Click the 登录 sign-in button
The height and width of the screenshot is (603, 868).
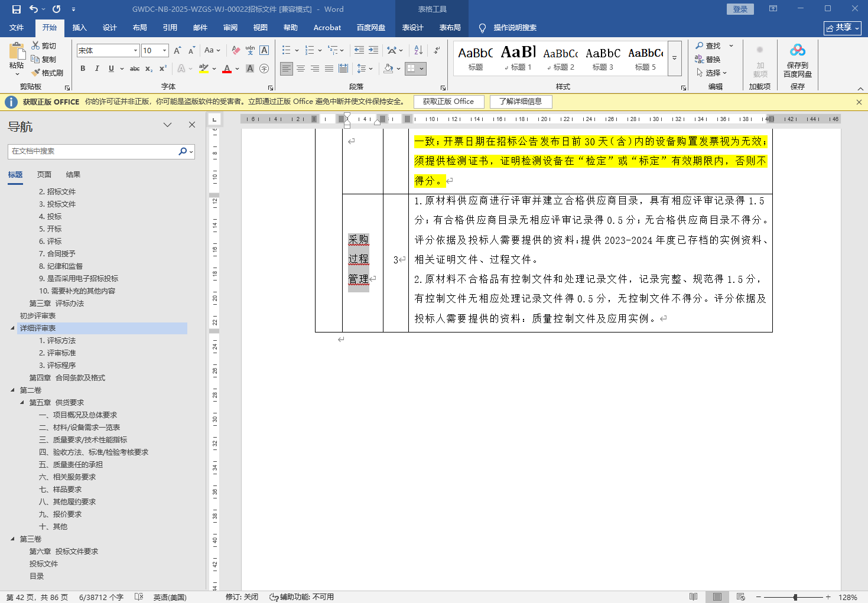coord(740,9)
